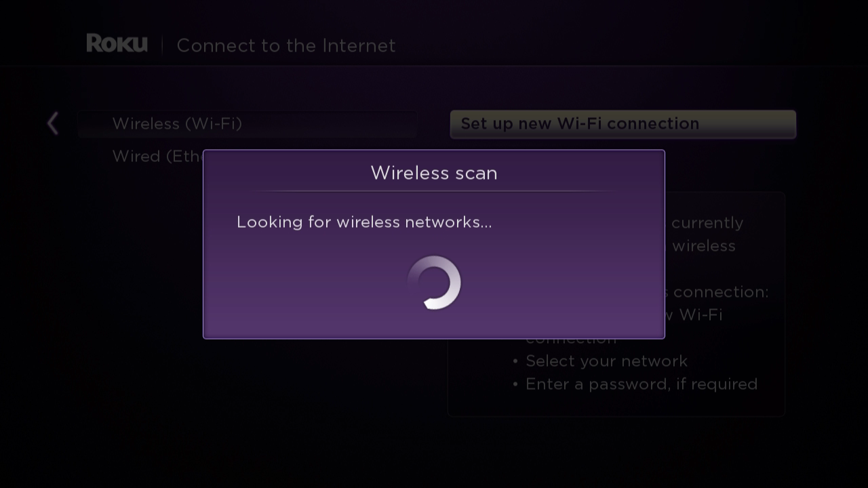This screenshot has width=868, height=488.
Task: Go back using the left chevron arrow
Action: pyautogui.click(x=53, y=123)
